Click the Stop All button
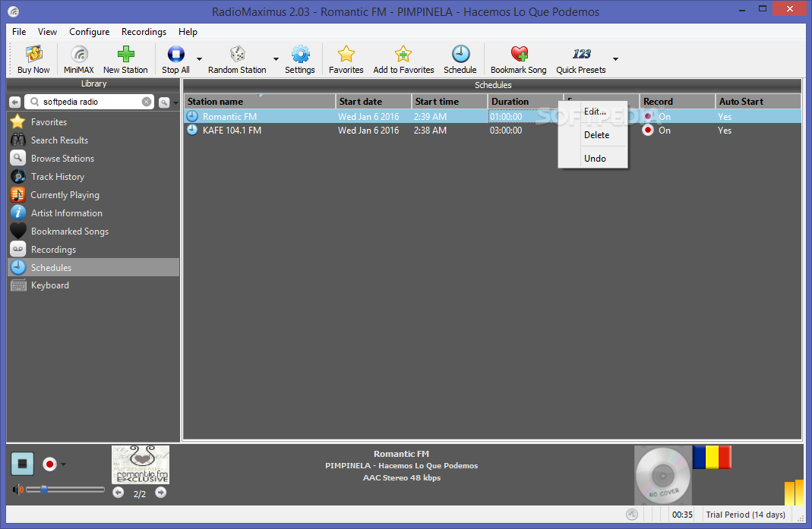Screen dimensions: 812x529 175,59
